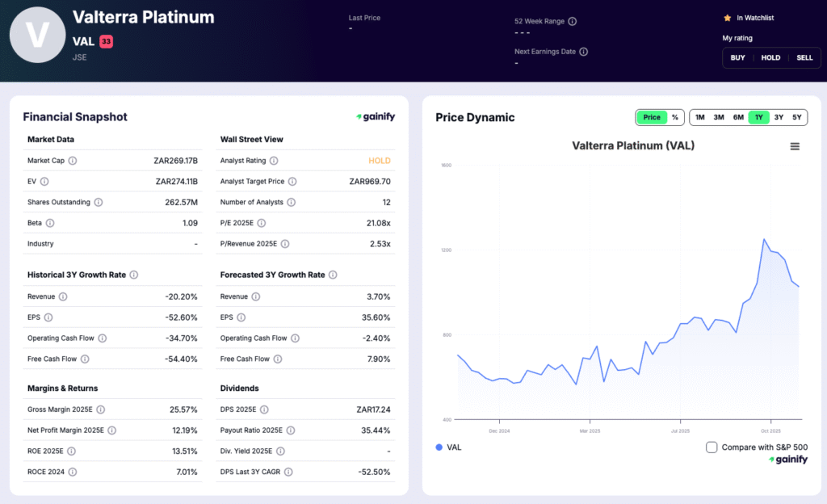Click the info icon beside Forecasted 3Y Growth Rate

tap(332, 275)
